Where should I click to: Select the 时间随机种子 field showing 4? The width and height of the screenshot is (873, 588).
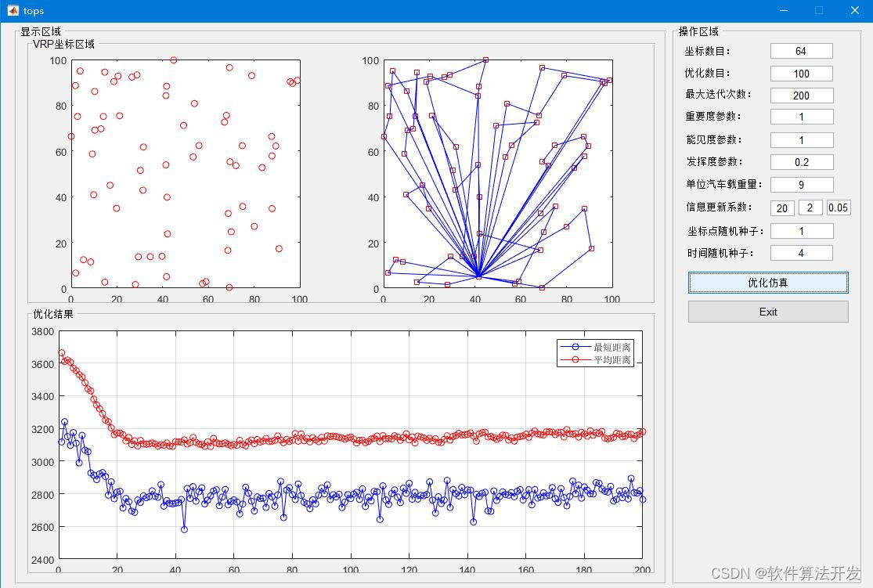(x=801, y=253)
